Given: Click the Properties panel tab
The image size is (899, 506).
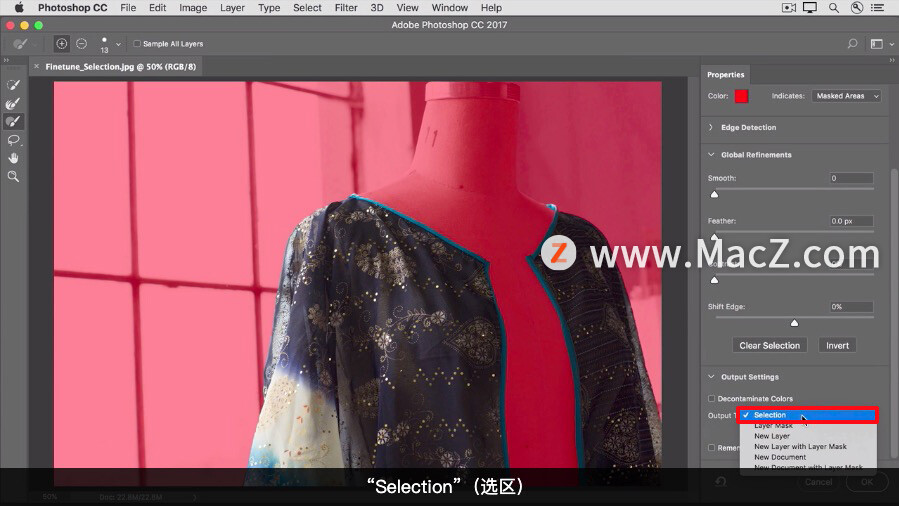Looking at the screenshot, I should click(x=725, y=74).
